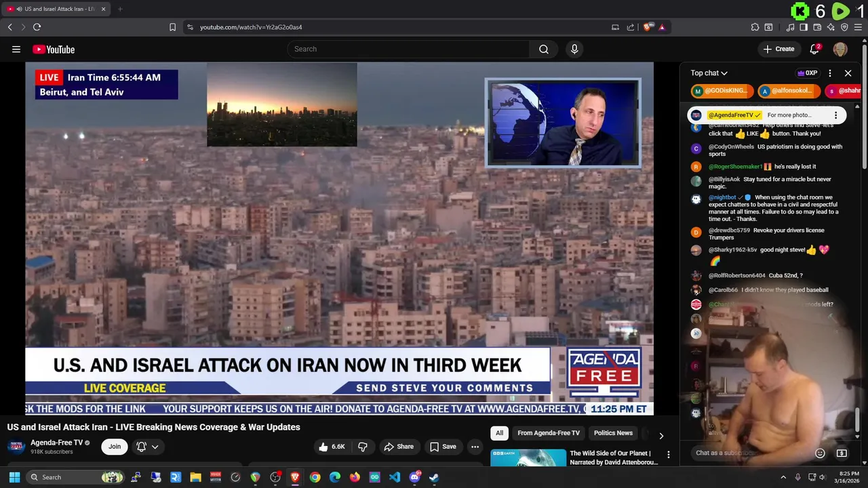This screenshot has height=488, width=868.
Task: Open live chat three-dot options menu
Action: coord(830,73)
